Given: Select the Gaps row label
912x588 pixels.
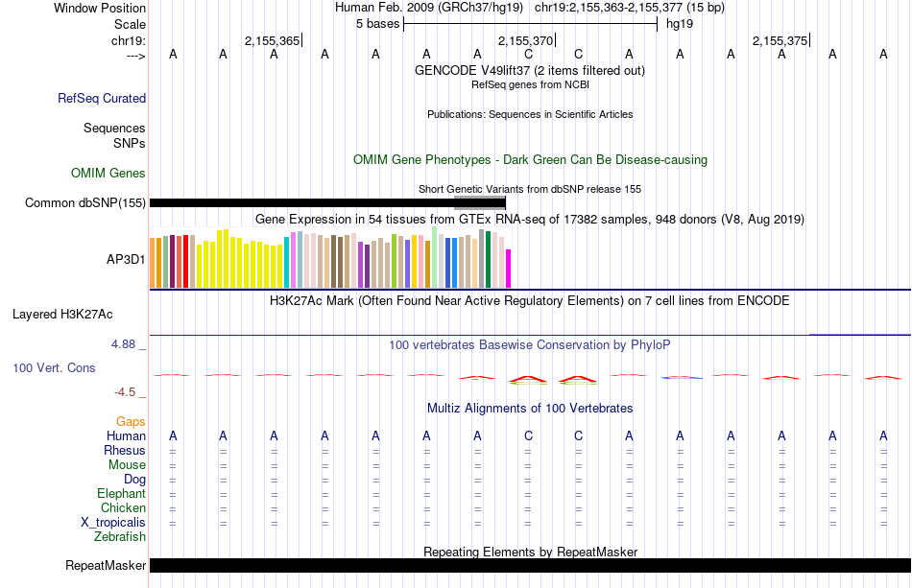Looking at the screenshot, I should (131, 421).
